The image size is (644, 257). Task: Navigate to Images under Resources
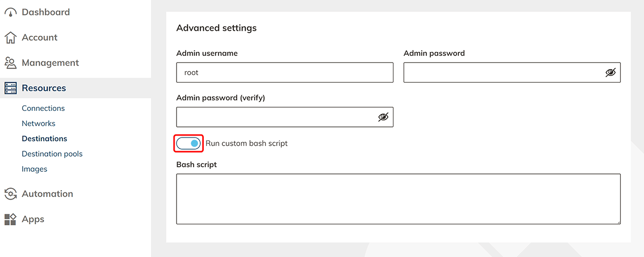(x=34, y=169)
